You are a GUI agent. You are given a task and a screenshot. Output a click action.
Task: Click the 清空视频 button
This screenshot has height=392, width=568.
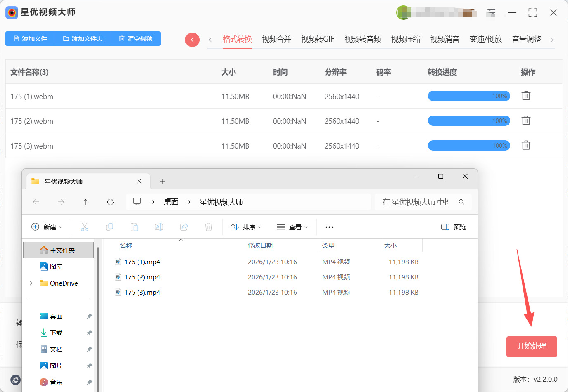(136, 38)
